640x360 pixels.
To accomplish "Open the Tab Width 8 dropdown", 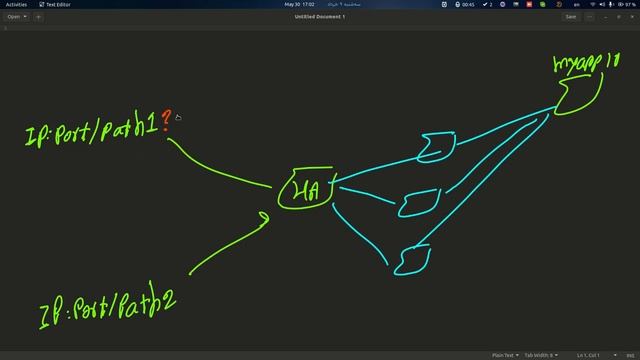I will tap(541, 355).
